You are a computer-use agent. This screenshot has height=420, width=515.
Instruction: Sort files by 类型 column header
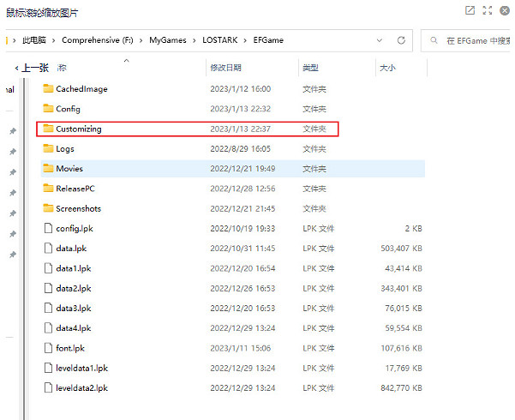[x=310, y=68]
